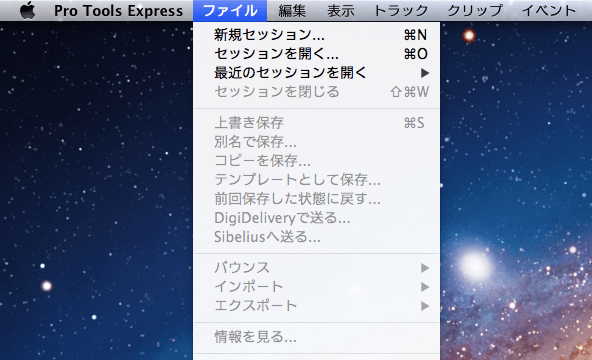The image size is (592, 360).
Task: Close the open ファイル menu
Action: coord(230,11)
